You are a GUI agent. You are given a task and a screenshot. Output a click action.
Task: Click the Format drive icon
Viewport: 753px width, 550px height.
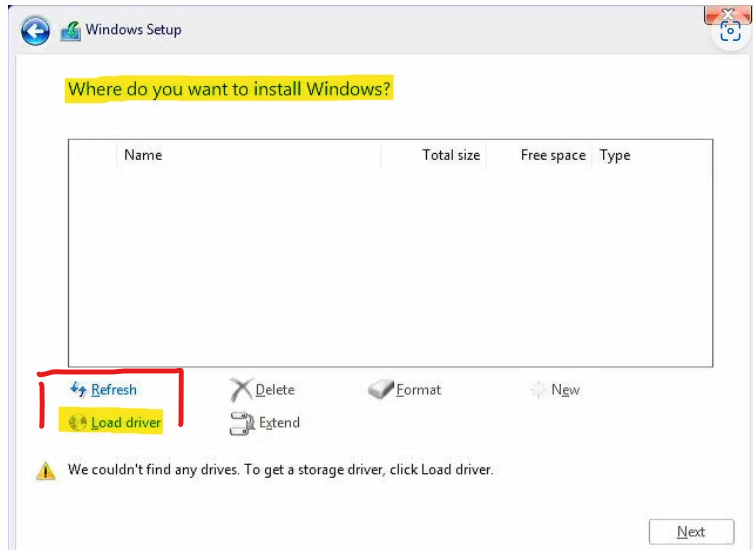click(381, 390)
